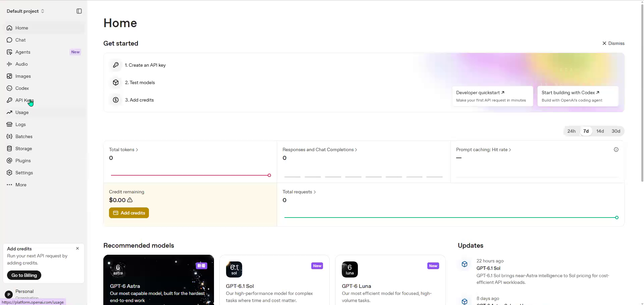Image resolution: width=644 pixels, height=305 pixels.
Task: Open the GPT-6 Luna model card
Action: tap(390, 280)
